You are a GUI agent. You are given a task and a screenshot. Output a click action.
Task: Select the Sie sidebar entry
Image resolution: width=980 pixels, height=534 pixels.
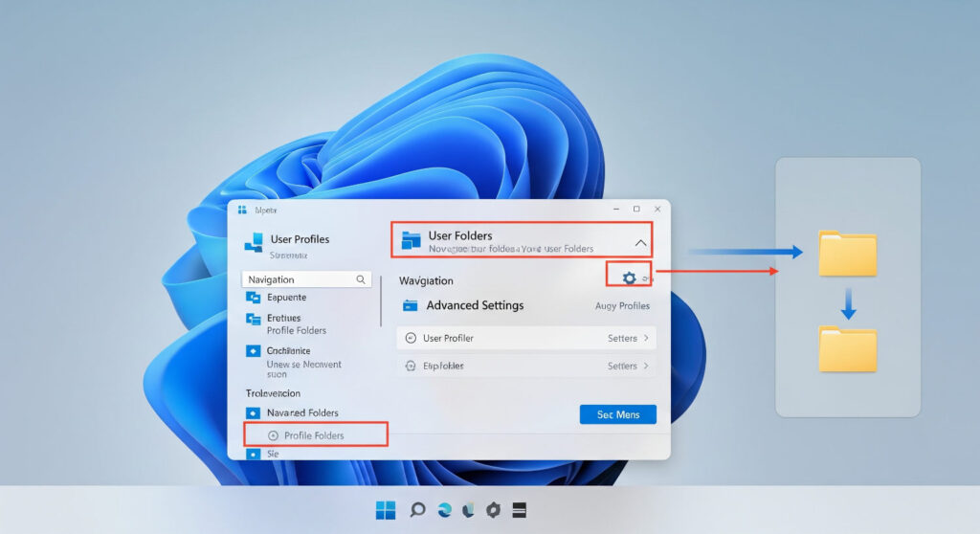pos(273,454)
